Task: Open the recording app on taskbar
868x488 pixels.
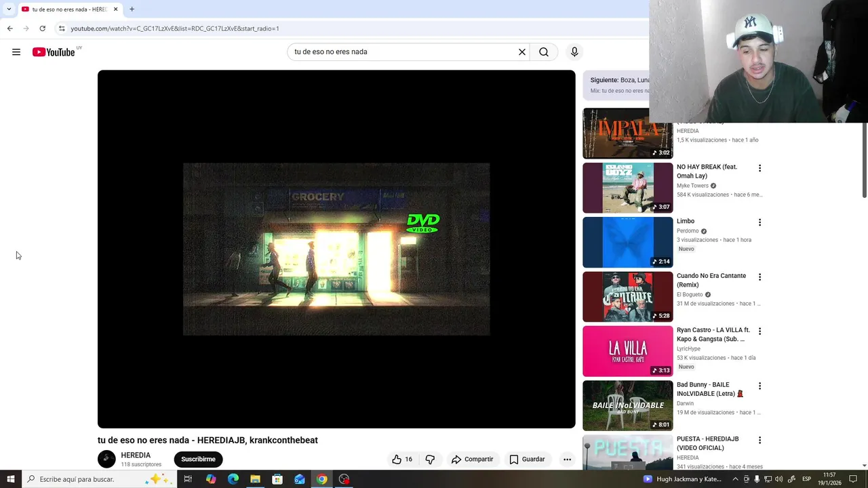Action: click(344, 479)
